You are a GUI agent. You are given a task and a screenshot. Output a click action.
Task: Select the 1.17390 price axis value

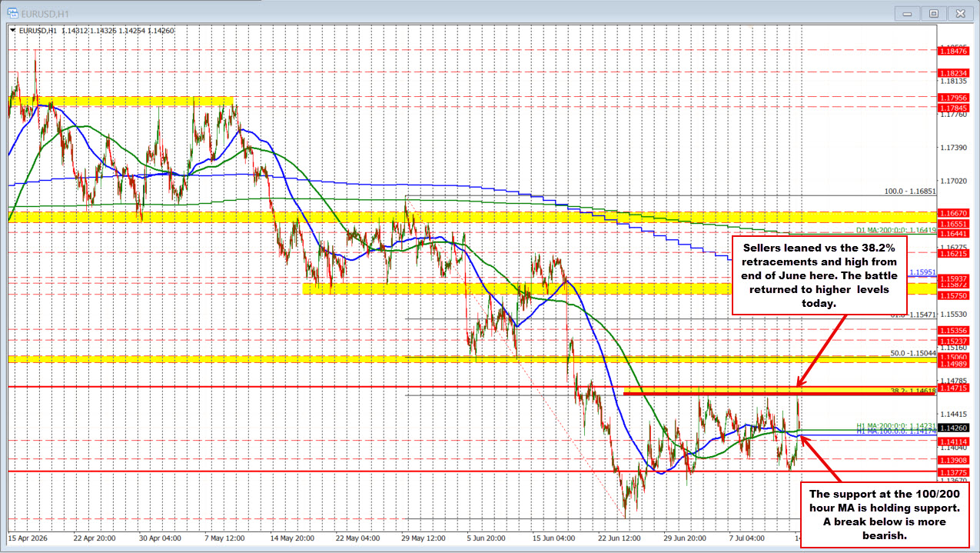(952, 147)
